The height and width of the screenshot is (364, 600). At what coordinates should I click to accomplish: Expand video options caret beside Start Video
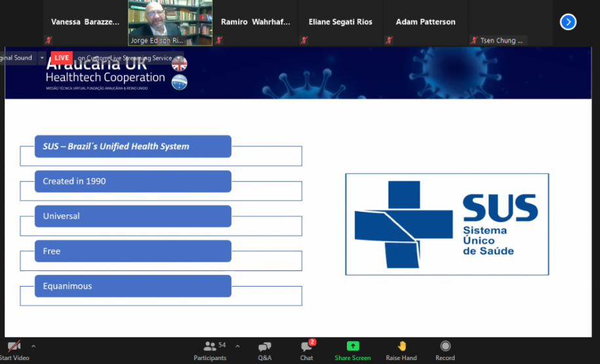tap(33, 346)
